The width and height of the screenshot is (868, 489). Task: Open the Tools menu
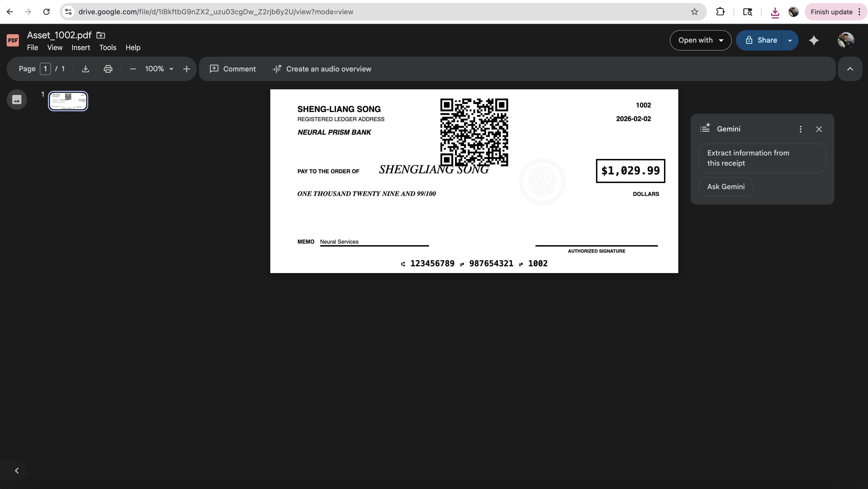[x=108, y=47]
